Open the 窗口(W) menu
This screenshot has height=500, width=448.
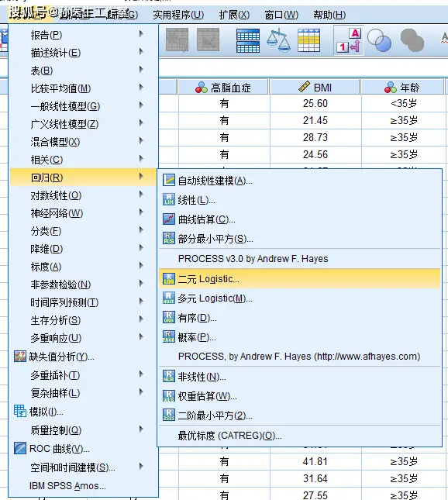281,15
